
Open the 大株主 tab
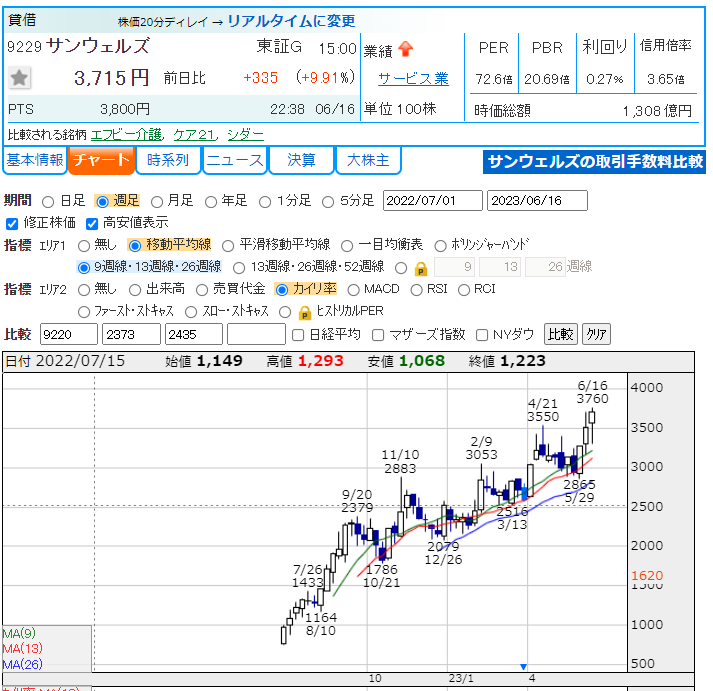coord(367,160)
